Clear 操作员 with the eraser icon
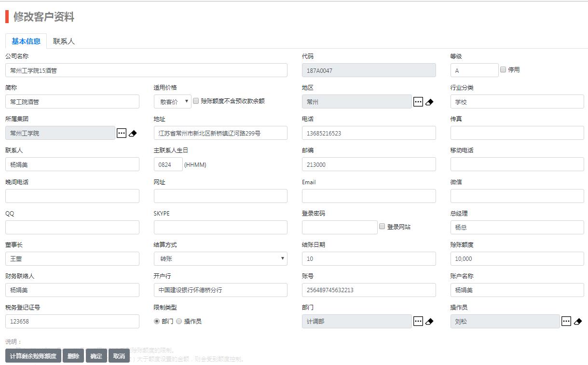This screenshot has width=588, height=365. [578, 322]
